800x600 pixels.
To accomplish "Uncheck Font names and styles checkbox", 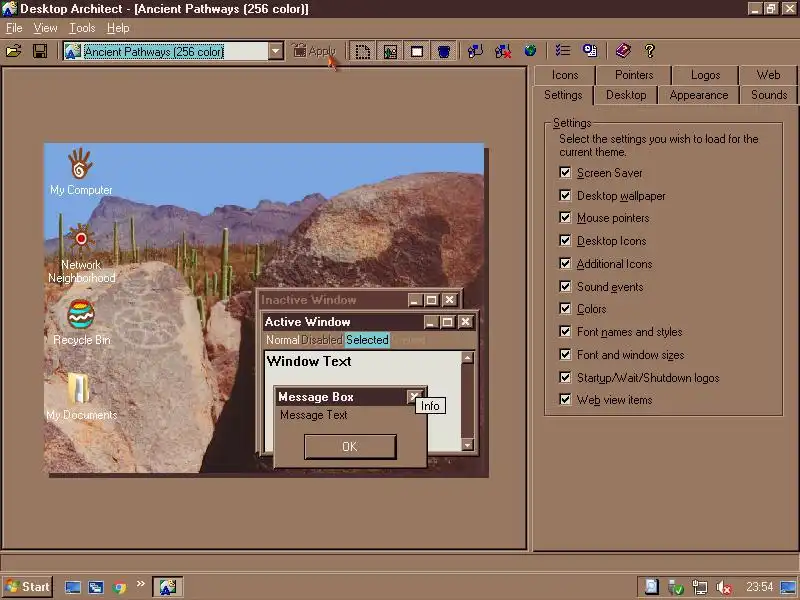I will (565, 331).
